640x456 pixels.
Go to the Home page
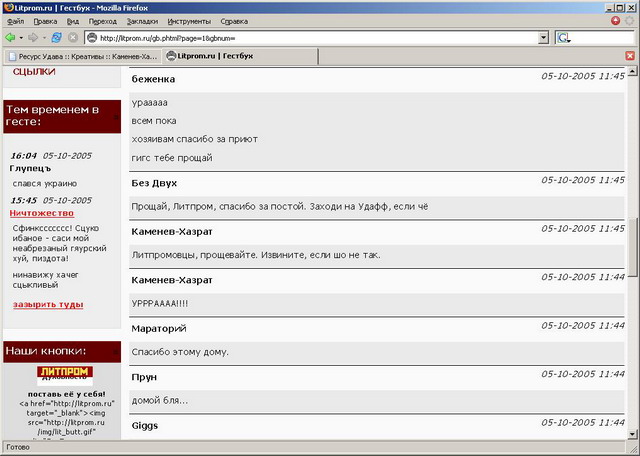(x=74, y=37)
